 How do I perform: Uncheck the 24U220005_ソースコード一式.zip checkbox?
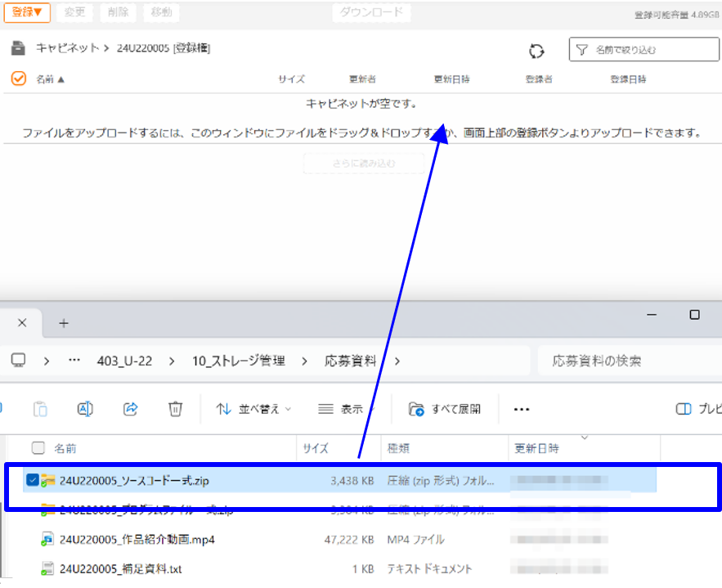click(32, 480)
